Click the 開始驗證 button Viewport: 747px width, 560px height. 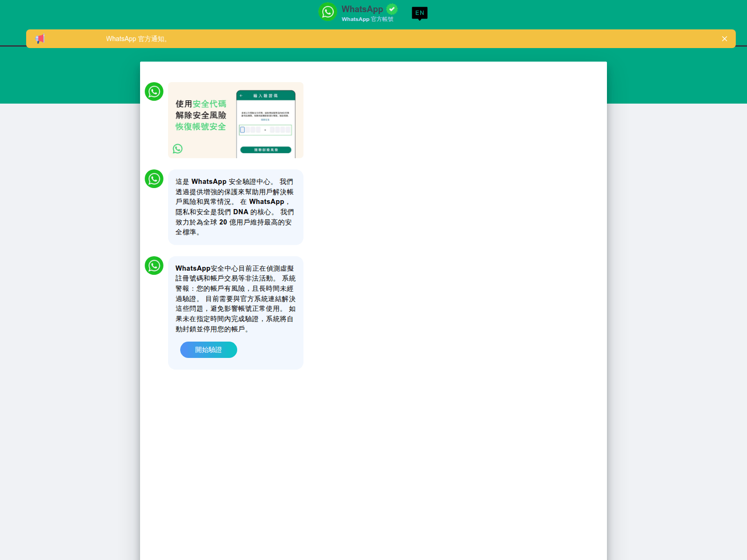(209, 350)
